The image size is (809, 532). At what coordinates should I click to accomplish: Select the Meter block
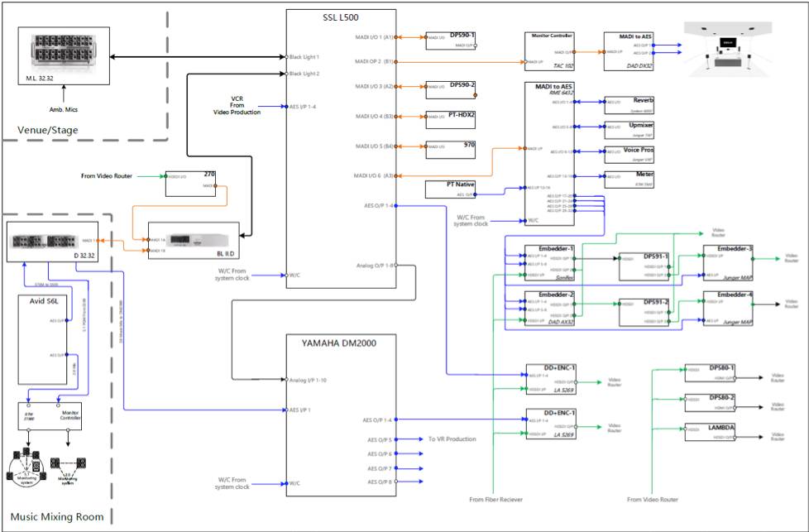(629, 180)
